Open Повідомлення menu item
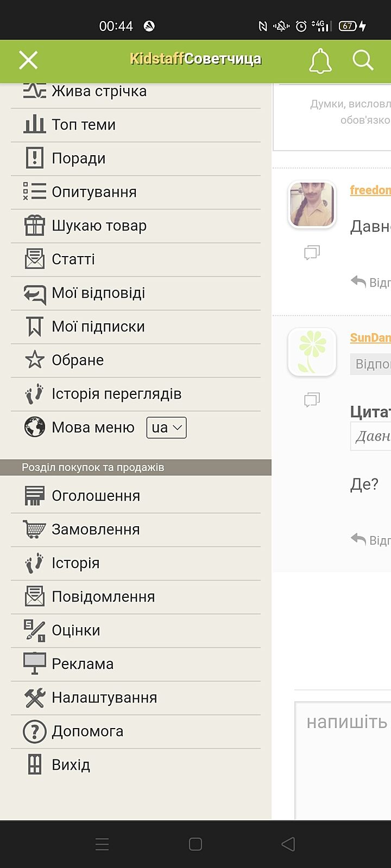391x868 pixels. pos(103,597)
